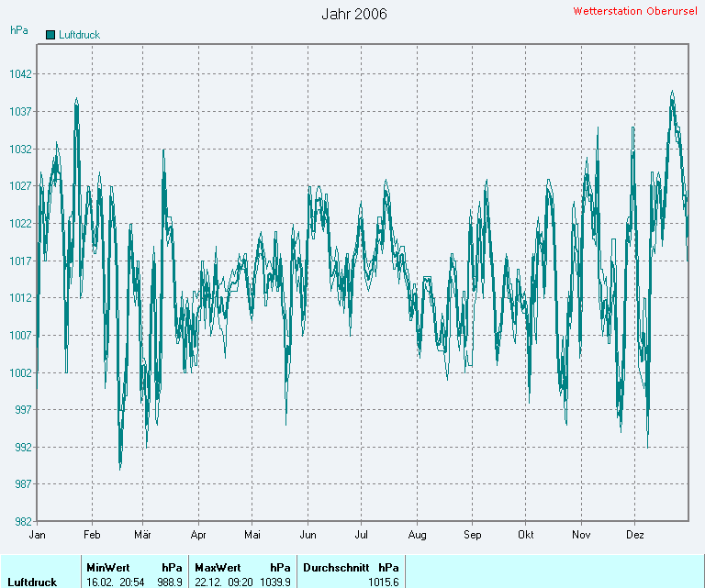Click the minimum timestamp '16.02. 20:54'
The width and height of the screenshot is (705, 588).
[x=116, y=582]
